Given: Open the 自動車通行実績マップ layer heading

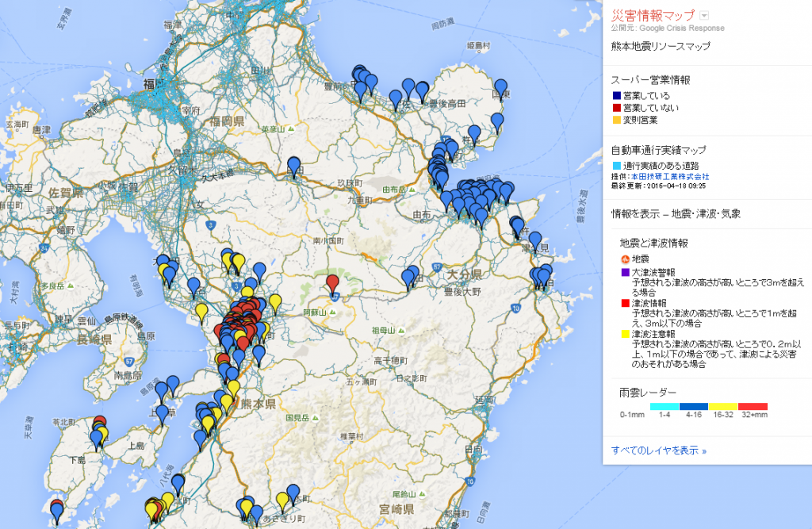Looking at the screenshot, I should [x=658, y=150].
